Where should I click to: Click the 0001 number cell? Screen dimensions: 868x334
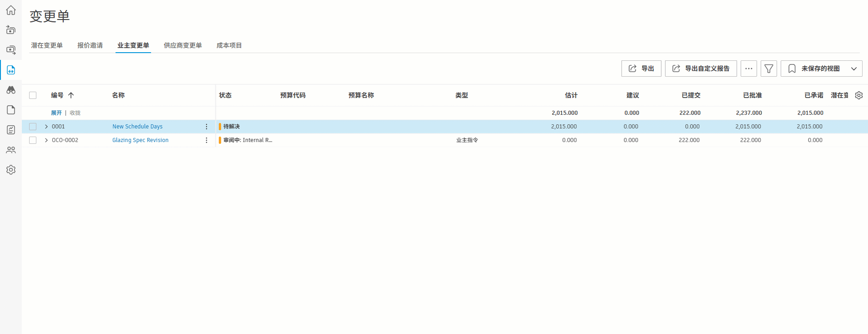(x=58, y=127)
